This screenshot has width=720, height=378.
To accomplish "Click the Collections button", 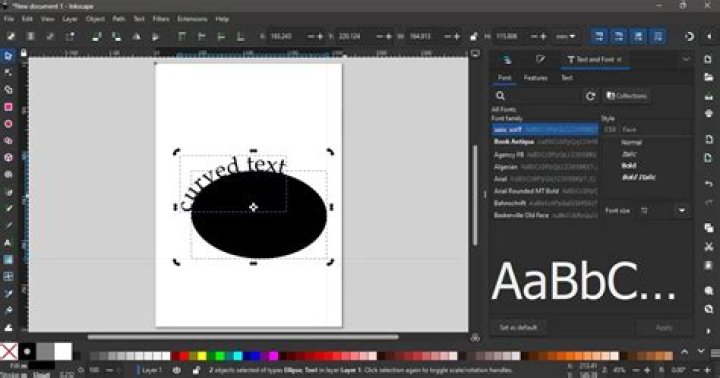I will click(x=626, y=96).
